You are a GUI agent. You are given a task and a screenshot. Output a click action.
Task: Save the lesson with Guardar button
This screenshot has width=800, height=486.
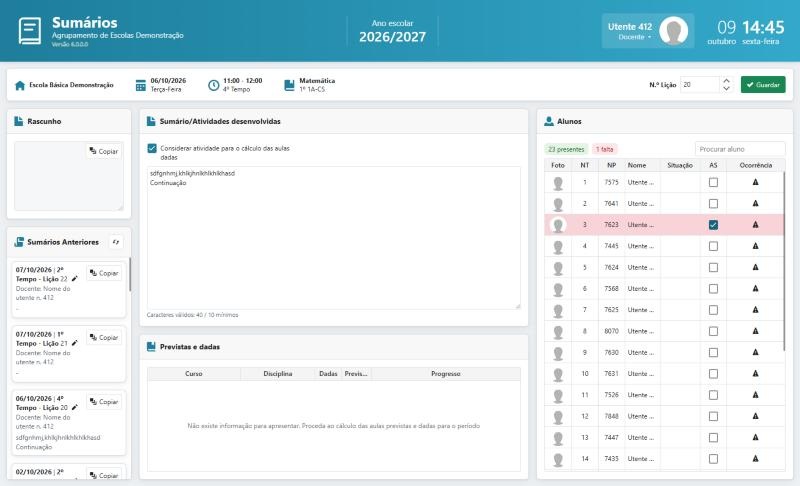click(763, 85)
